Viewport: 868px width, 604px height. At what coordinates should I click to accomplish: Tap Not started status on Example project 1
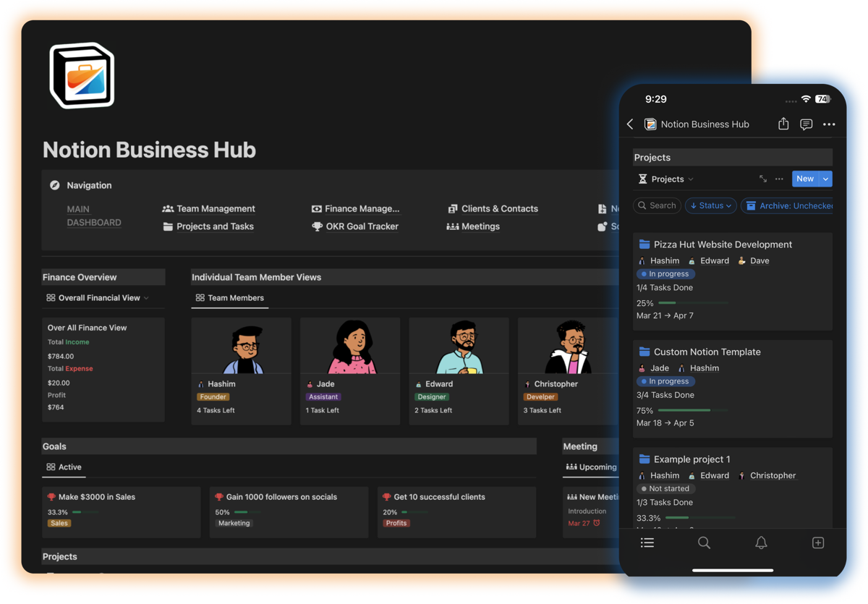point(665,488)
